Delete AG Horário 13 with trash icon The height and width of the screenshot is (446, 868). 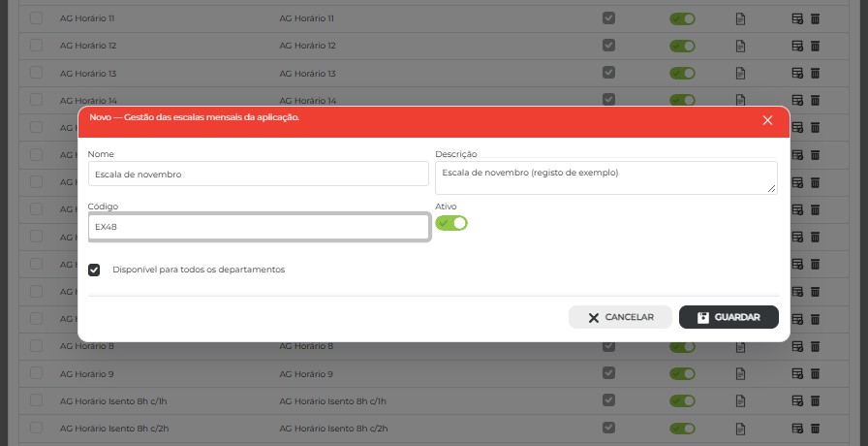(815, 73)
